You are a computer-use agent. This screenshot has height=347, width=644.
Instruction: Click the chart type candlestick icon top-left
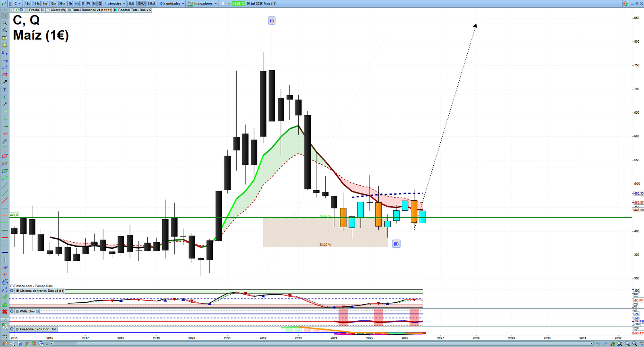click(x=4, y=3)
